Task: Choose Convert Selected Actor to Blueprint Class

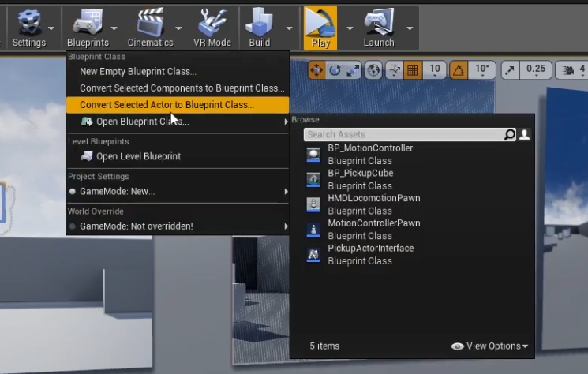Action: click(178, 105)
